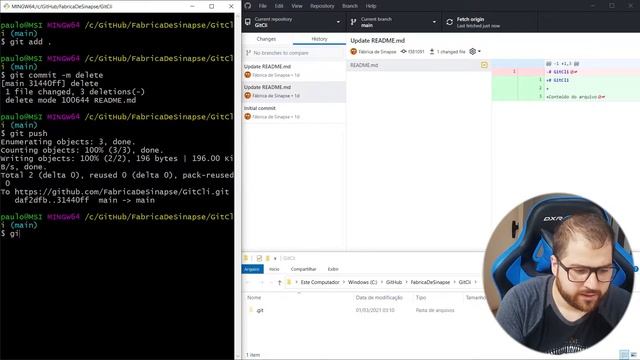Open the diff settings gear dropdown
This screenshot has width=640, height=360.
(x=475, y=51)
